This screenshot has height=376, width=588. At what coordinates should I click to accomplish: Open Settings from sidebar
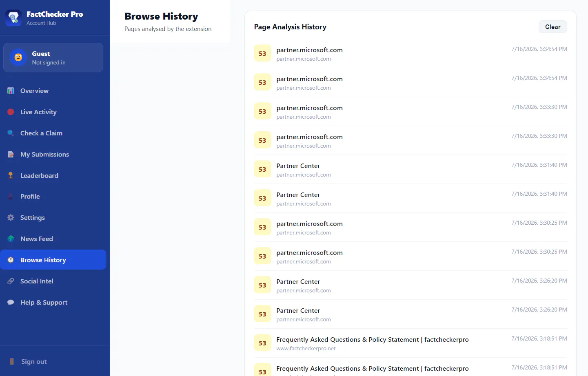point(53,217)
